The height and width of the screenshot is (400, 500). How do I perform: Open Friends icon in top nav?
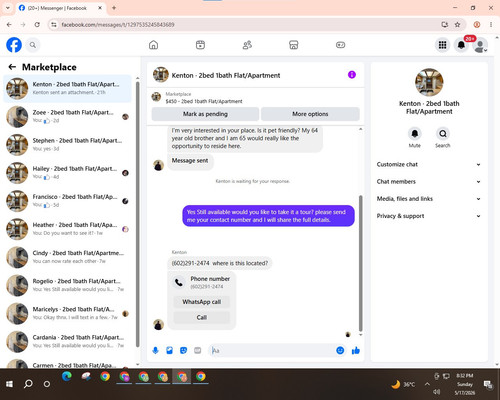(247, 45)
